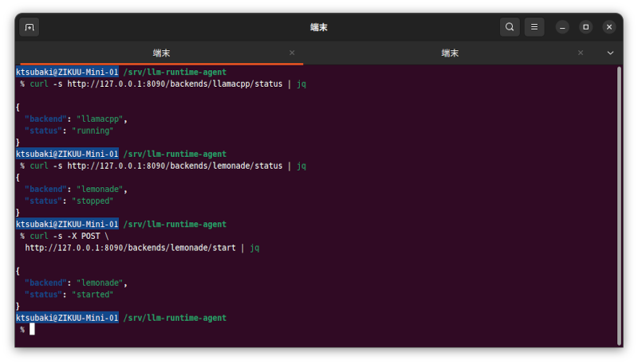Expand the tab list dropdown arrow
The height and width of the screenshot is (364, 638).
coord(610,53)
